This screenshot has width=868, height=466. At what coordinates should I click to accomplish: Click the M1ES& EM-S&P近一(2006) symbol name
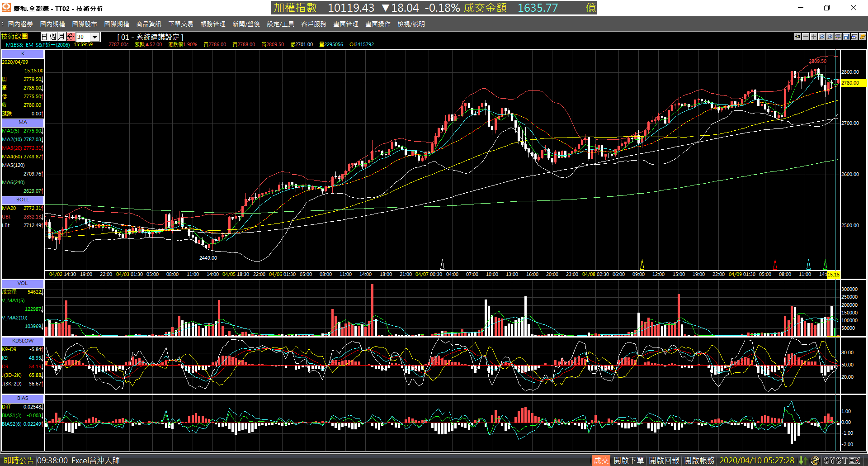(38, 45)
